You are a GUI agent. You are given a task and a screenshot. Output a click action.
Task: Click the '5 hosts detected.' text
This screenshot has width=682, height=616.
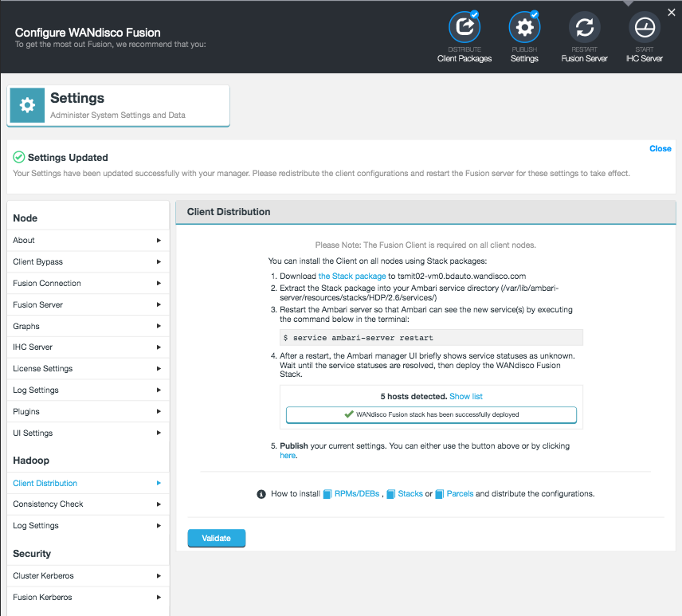414,396
